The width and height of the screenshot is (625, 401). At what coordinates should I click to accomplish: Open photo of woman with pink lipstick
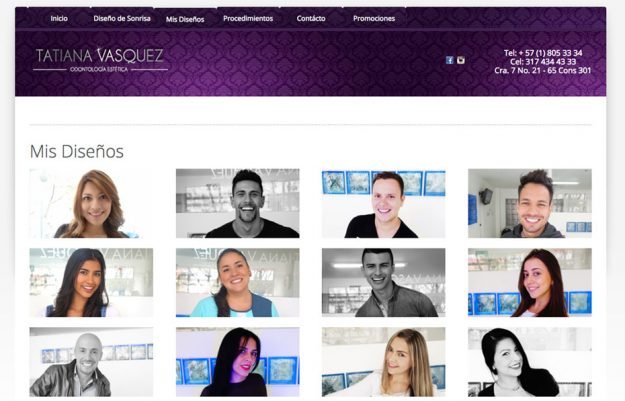(238, 362)
